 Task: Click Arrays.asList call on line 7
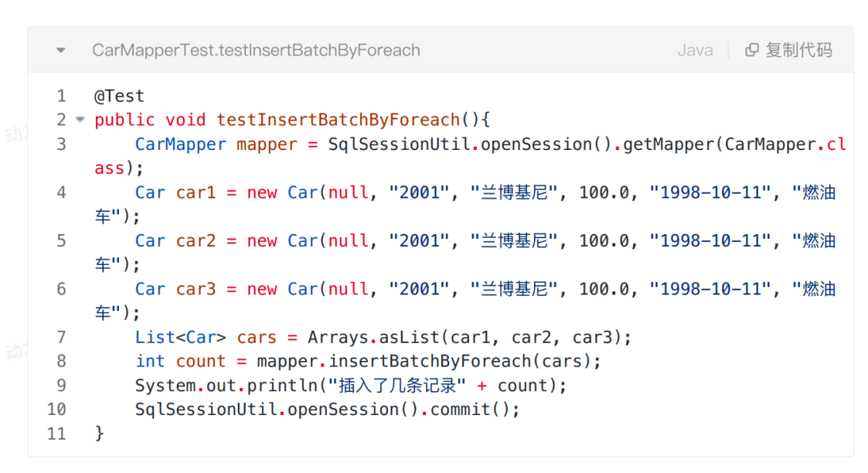pos(368,337)
